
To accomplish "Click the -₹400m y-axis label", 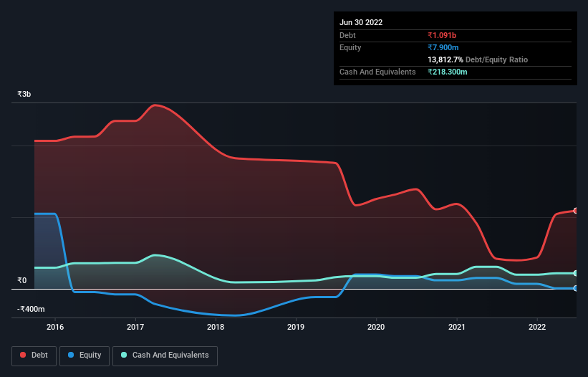I will (31, 309).
